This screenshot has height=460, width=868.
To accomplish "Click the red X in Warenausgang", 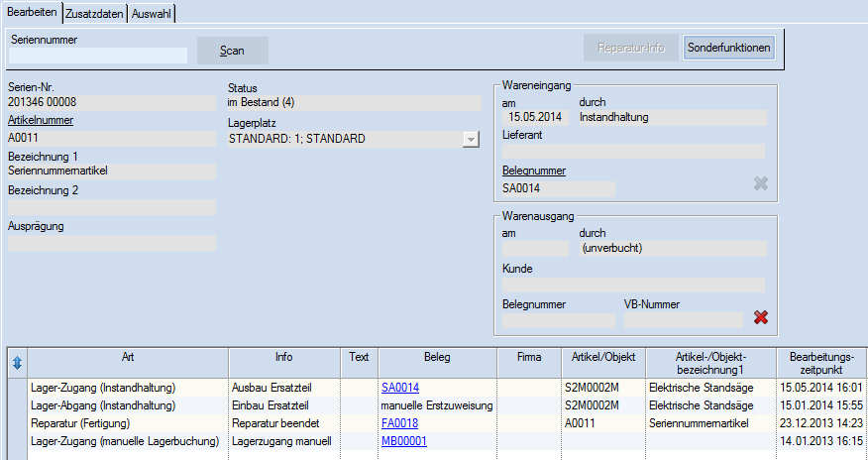I will 760,317.
